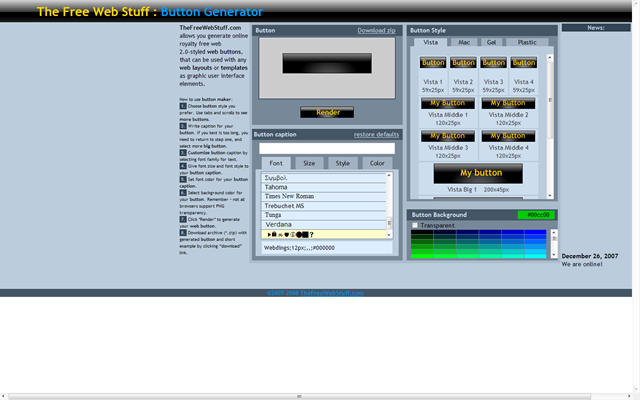Open the Color caption tab
The width and height of the screenshot is (640, 400).
377,163
